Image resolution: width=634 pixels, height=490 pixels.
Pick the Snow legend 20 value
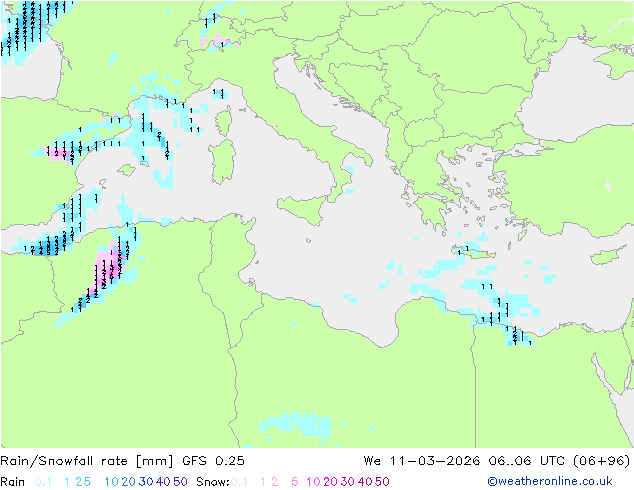[330, 482]
